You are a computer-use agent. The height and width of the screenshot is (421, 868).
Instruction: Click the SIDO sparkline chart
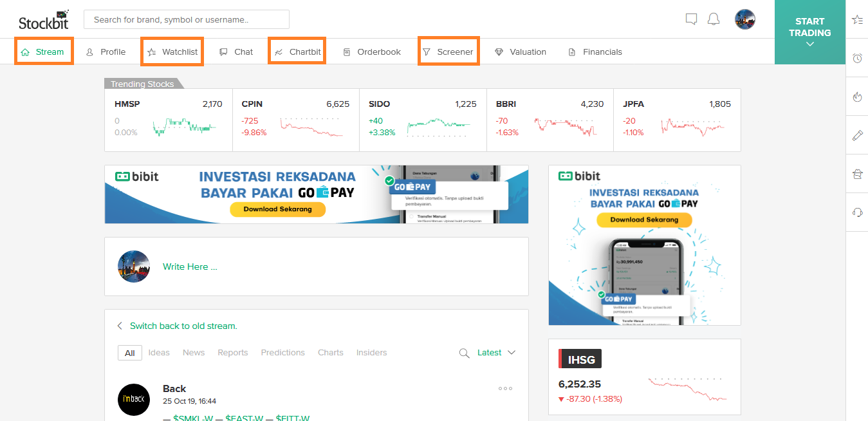(439, 126)
